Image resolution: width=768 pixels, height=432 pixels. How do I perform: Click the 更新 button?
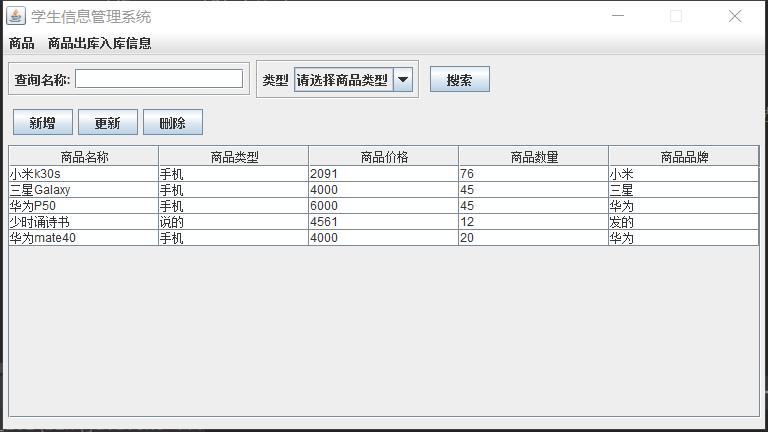(x=107, y=123)
